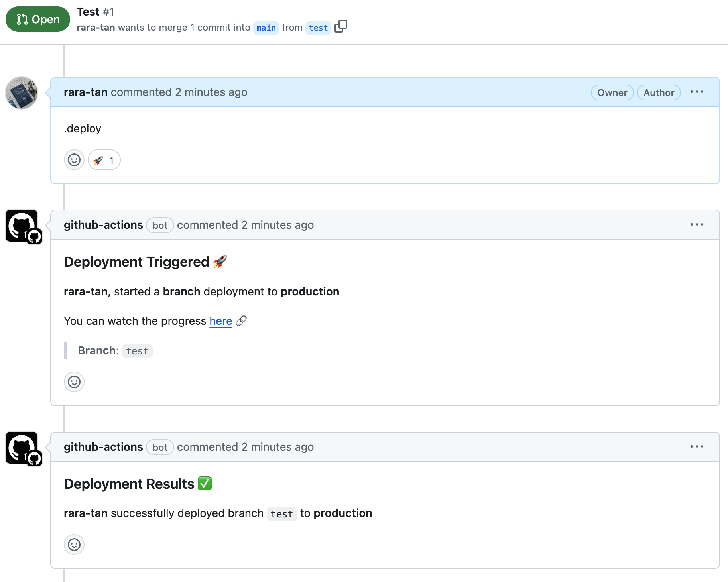The height and width of the screenshot is (582, 728).
Task: Open options menu on the Deployment Results comment
Action: [697, 446]
